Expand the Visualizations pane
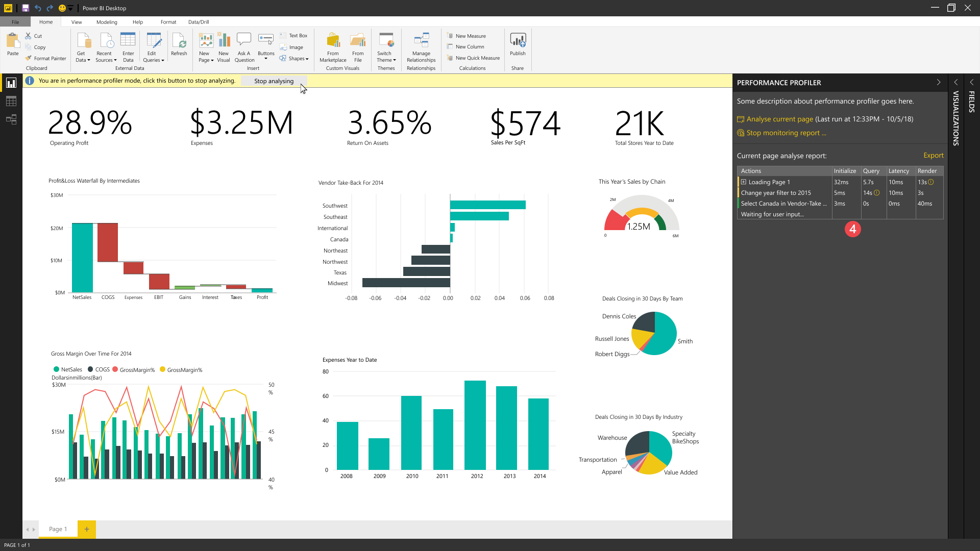The image size is (980, 551). (955, 82)
